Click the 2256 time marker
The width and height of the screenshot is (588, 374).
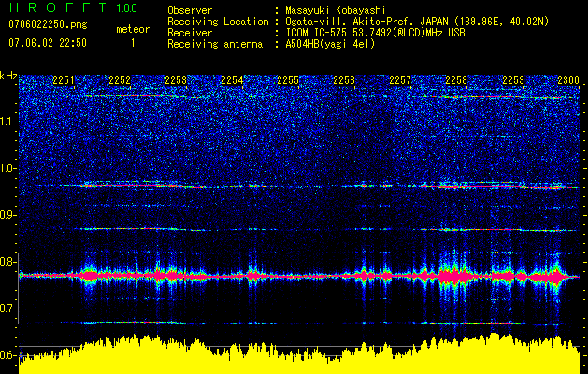(x=344, y=80)
